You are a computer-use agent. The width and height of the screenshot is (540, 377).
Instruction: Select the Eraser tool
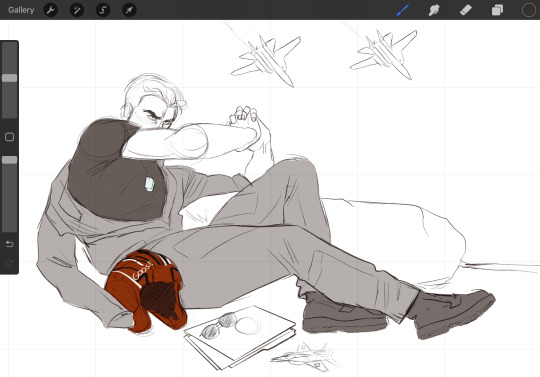pyautogui.click(x=466, y=10)
